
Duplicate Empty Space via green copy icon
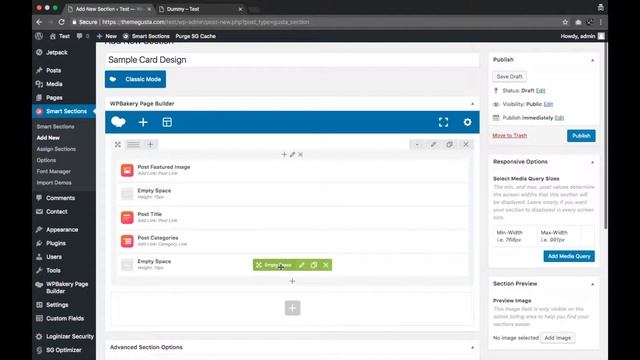click(x=314, y=265)
